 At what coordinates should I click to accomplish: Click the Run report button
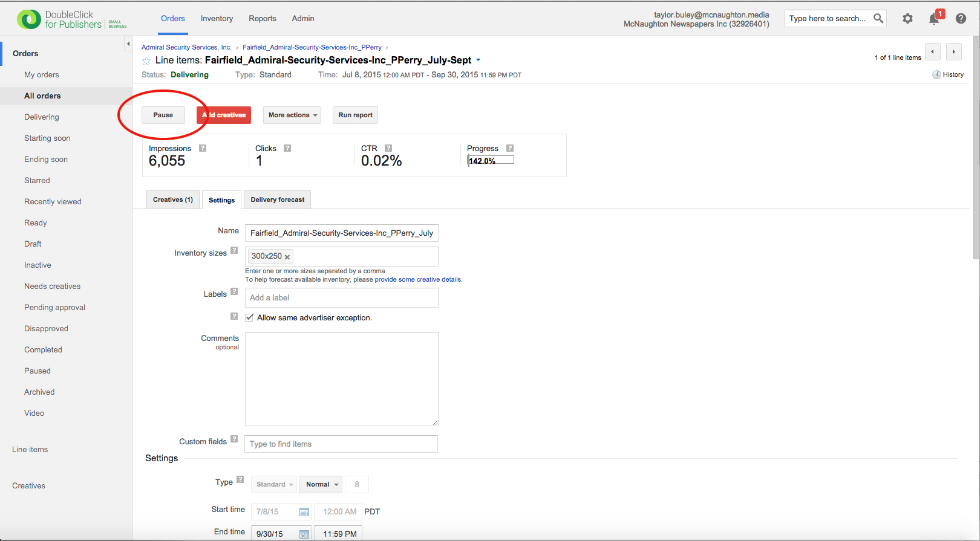tap(355, 115)
